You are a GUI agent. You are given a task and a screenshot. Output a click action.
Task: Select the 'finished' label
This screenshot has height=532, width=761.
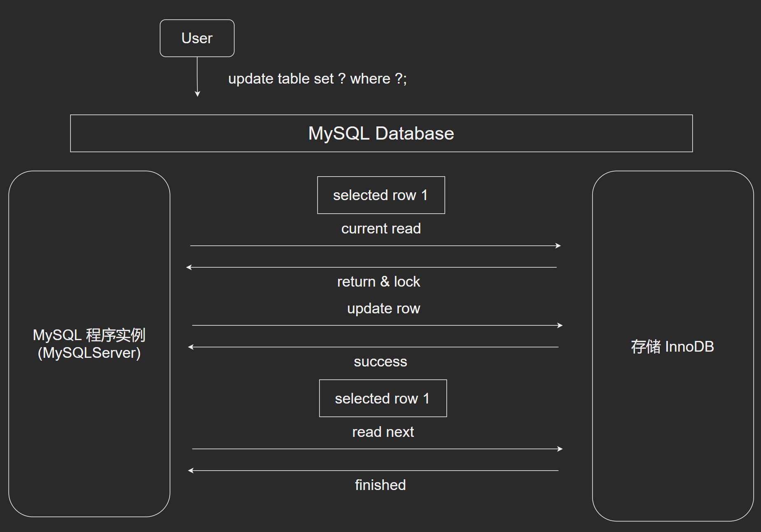(x=380, y=485)
